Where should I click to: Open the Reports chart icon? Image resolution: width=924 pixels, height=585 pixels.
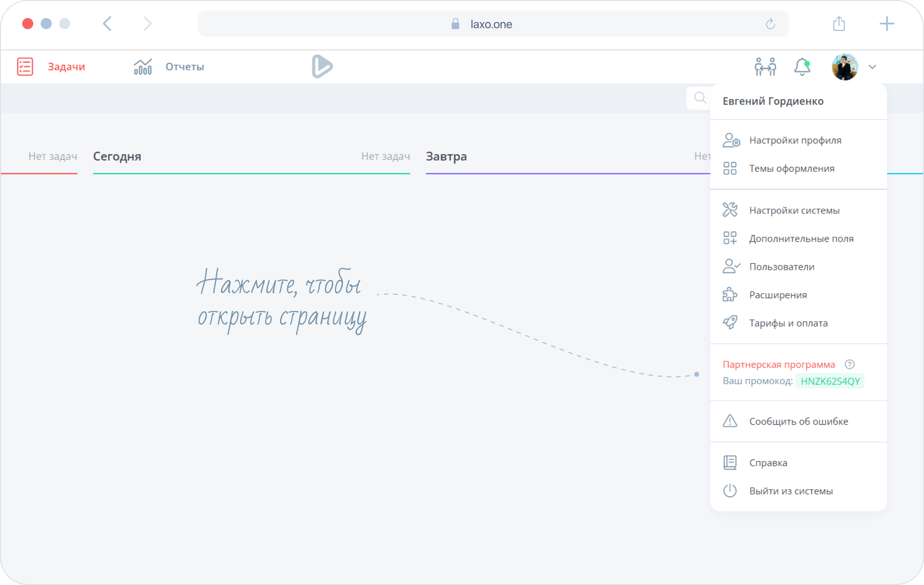(143, 67)
